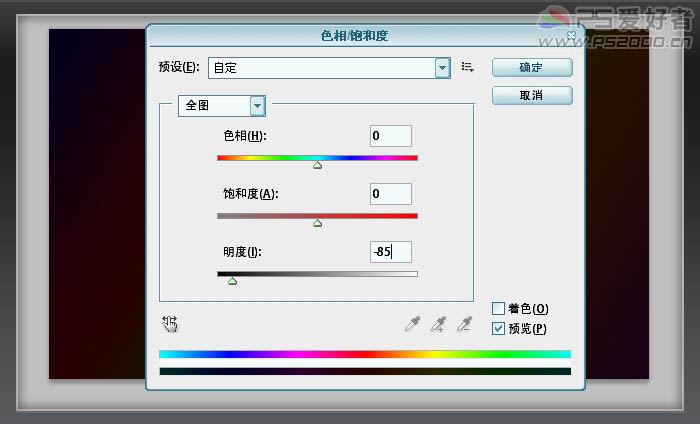Screen dimensions: 700x424
Task: Toggle the 预览 preview checkbox
Action: click(499, 328)
